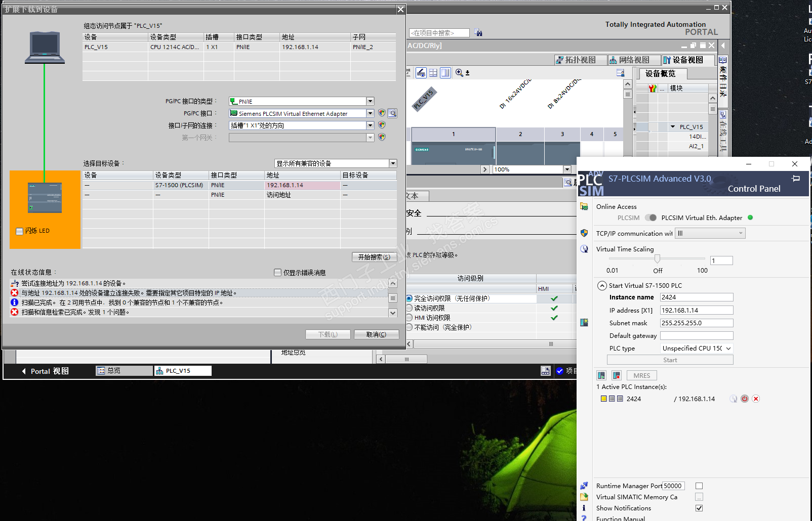Click the search-in-project input field
Screen dimensions: 812x521
(x=439, y=33)
